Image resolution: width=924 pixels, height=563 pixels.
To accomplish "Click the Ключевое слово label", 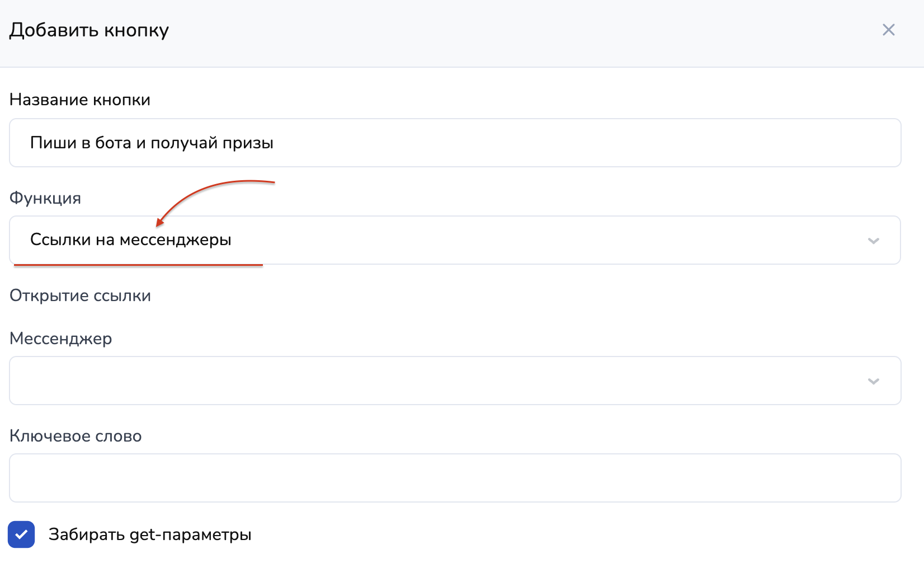I will [76, 436].
